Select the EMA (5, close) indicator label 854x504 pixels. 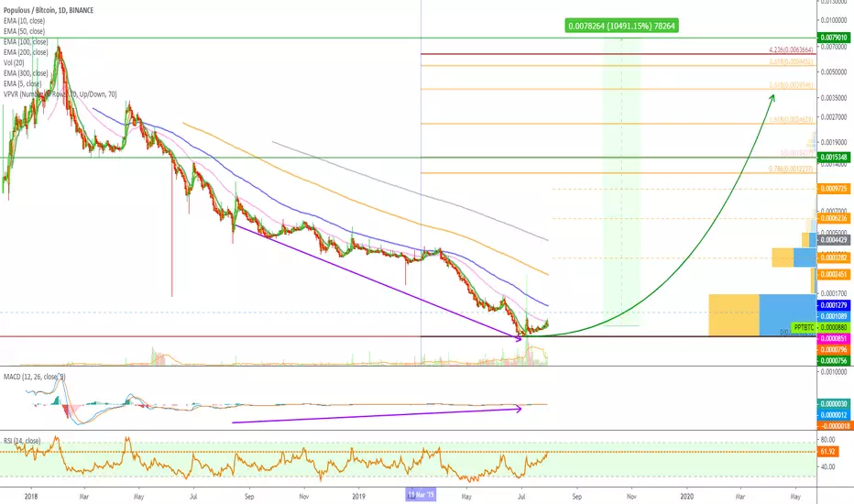(22, 84)
